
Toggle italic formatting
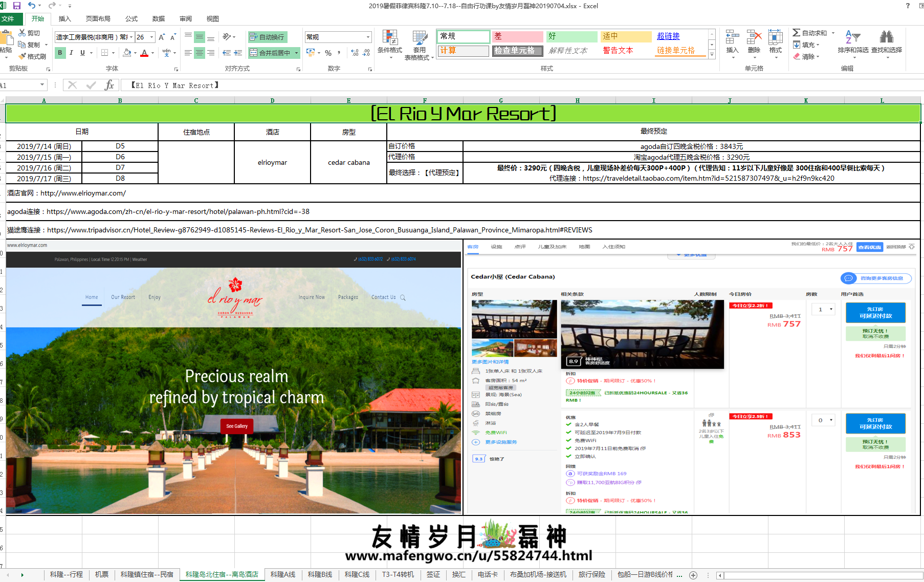(71, 53)
